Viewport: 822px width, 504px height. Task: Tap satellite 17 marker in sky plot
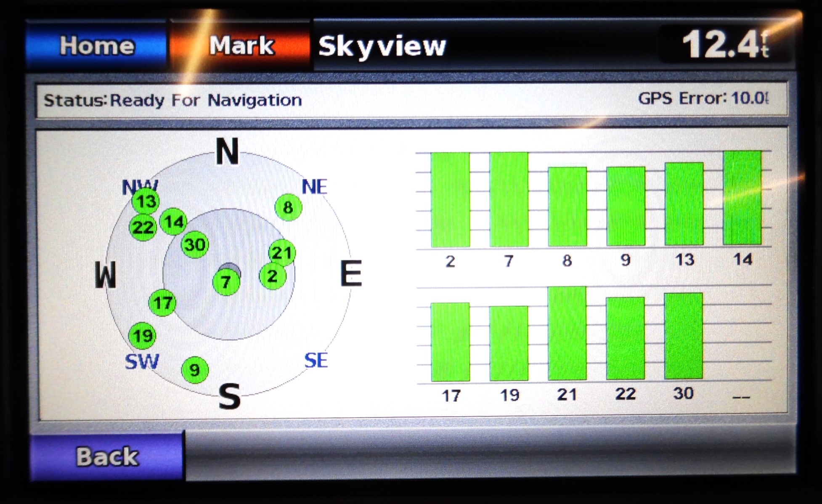tap(162, 302)
